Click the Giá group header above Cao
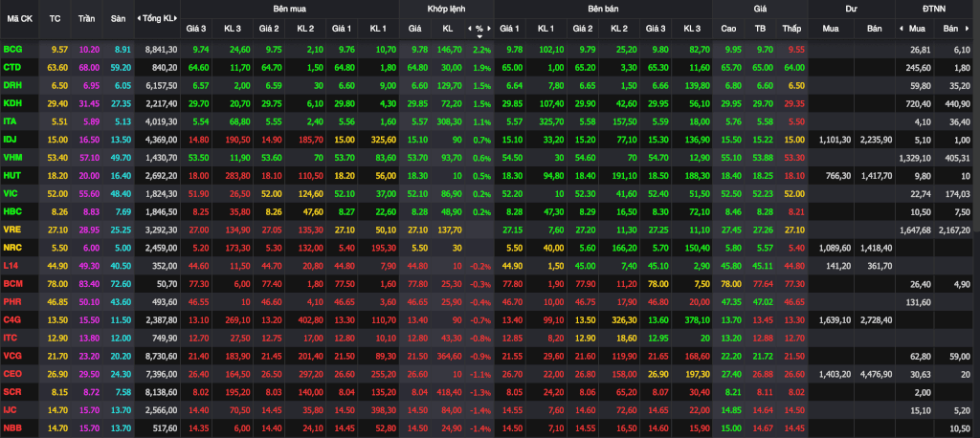 (760, 9)
